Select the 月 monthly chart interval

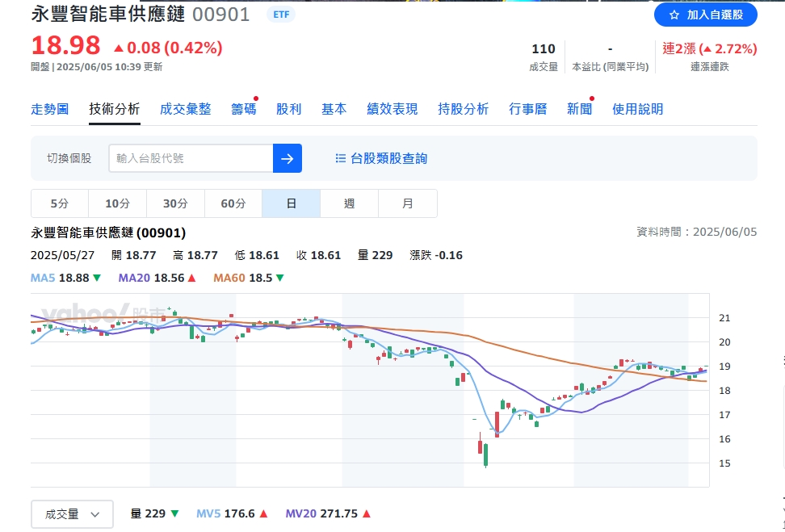click(408, 203)
